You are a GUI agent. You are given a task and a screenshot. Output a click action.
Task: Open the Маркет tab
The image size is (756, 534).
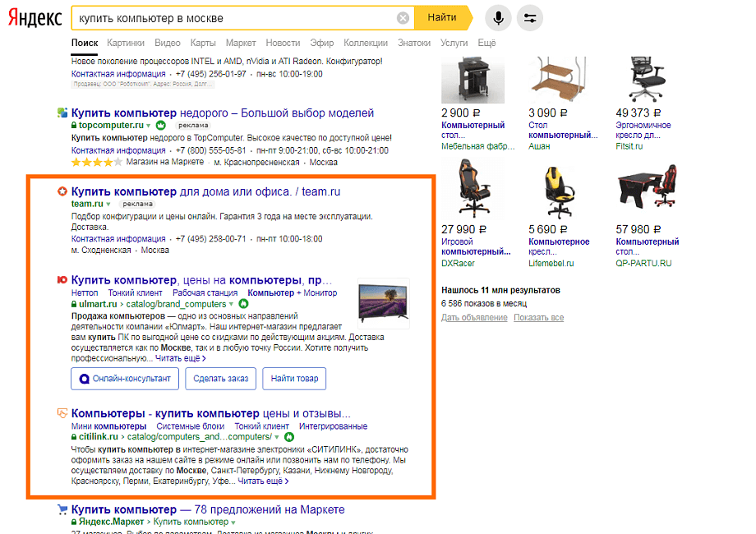[241, 43]
